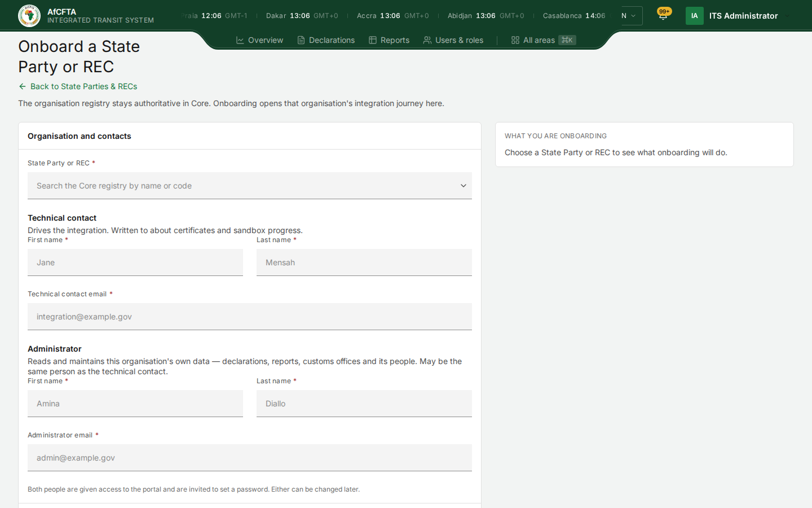Click the Users & roles people icon
The image size is (812, 508).
pyautogui.click(x=427, y=40)
